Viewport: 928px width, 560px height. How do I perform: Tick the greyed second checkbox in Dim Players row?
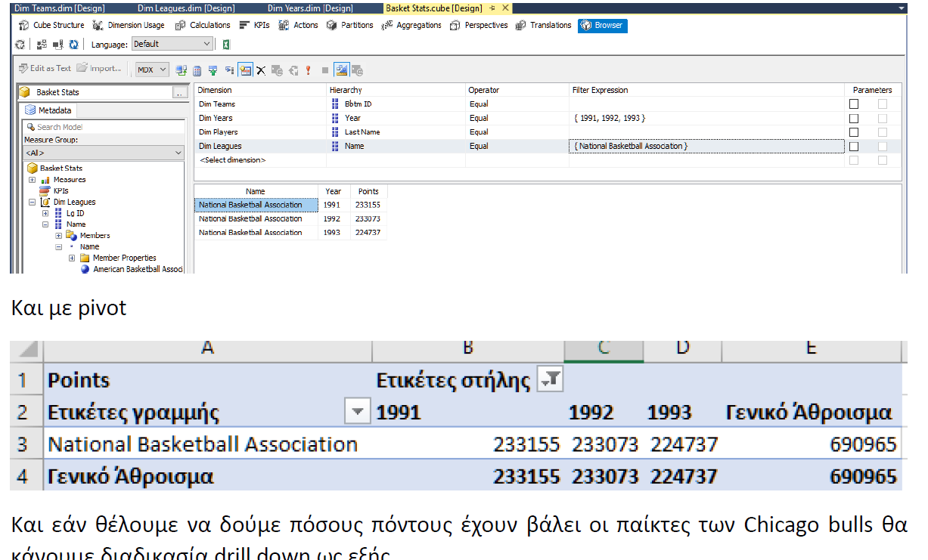click(x=882, y=132)
